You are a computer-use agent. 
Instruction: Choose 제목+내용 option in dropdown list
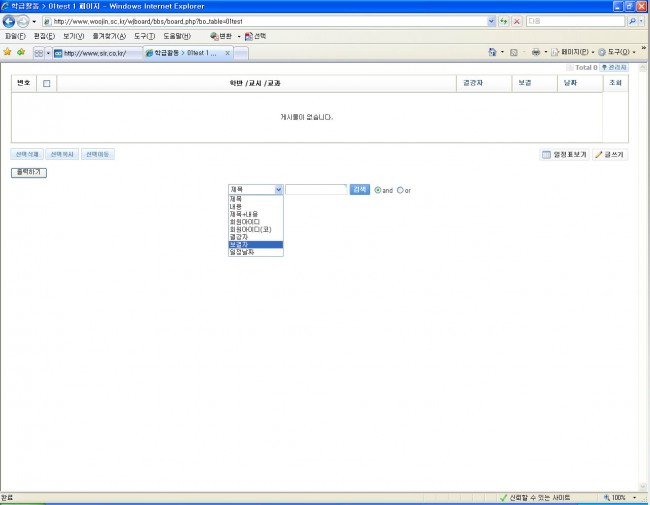click(256, 214)
